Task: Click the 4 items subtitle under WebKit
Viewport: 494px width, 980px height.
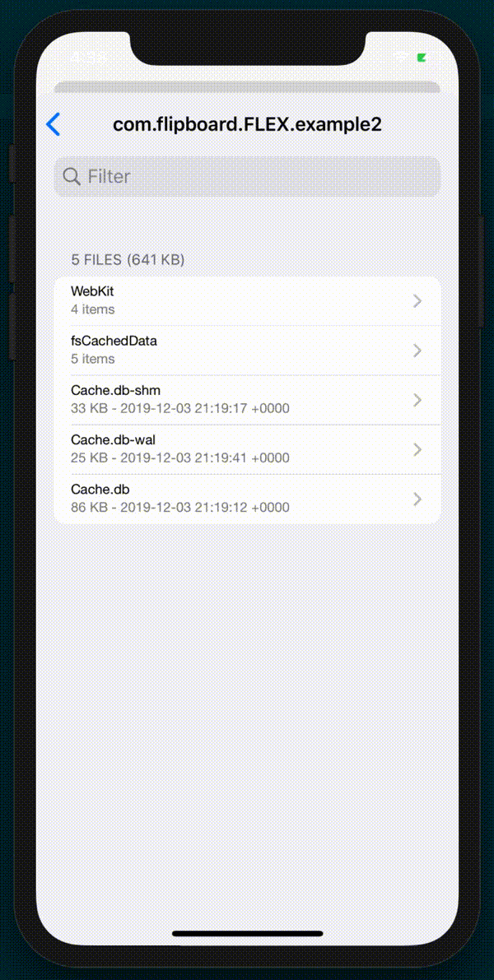Action: tap(92, 309)
